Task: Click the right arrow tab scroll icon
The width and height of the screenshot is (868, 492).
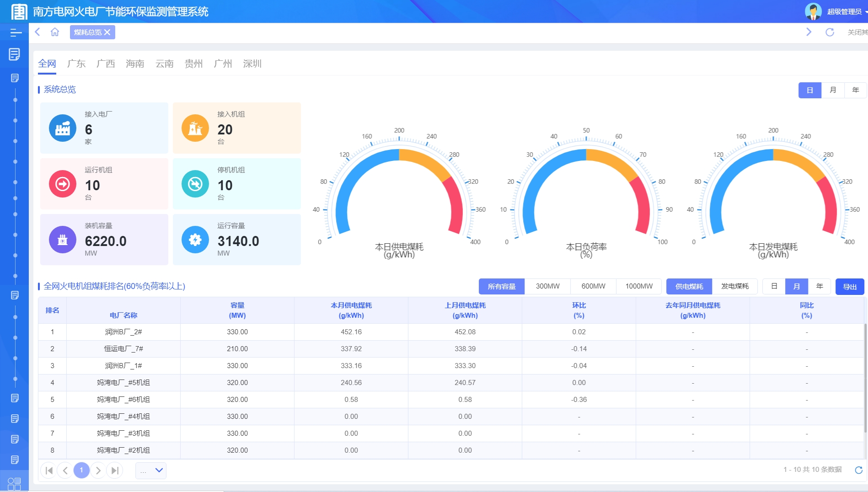Action: click(x=809, y=32)
